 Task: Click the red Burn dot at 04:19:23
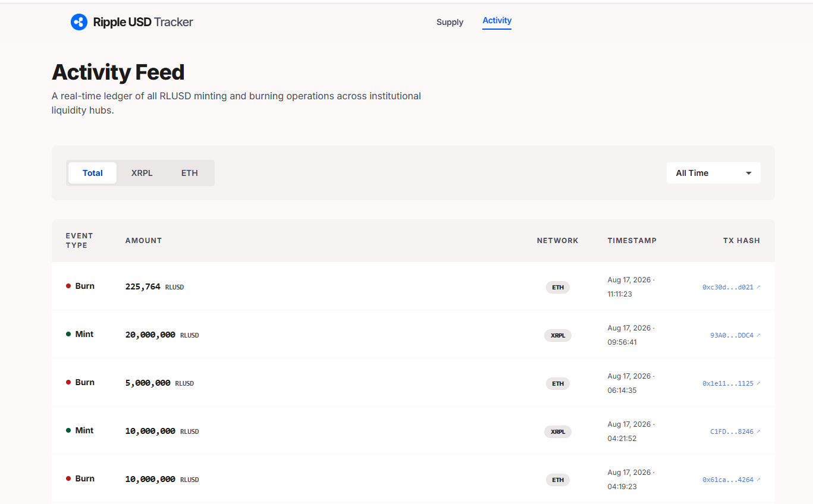68,478
